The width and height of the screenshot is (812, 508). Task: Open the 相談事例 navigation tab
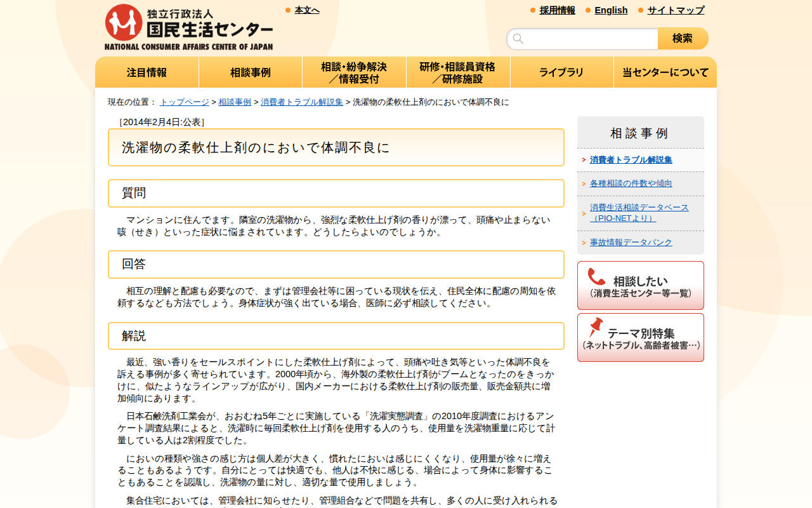click(x=251, y=72)
